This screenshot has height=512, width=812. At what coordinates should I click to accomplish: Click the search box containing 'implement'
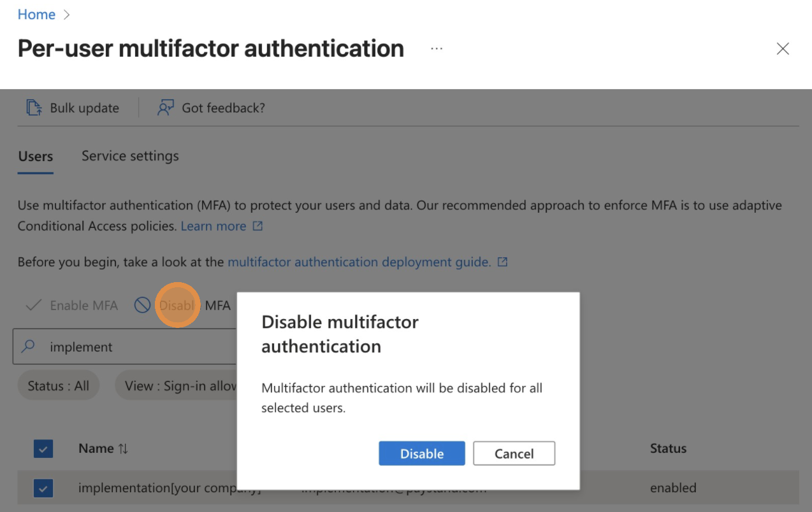tap(125, 347)
